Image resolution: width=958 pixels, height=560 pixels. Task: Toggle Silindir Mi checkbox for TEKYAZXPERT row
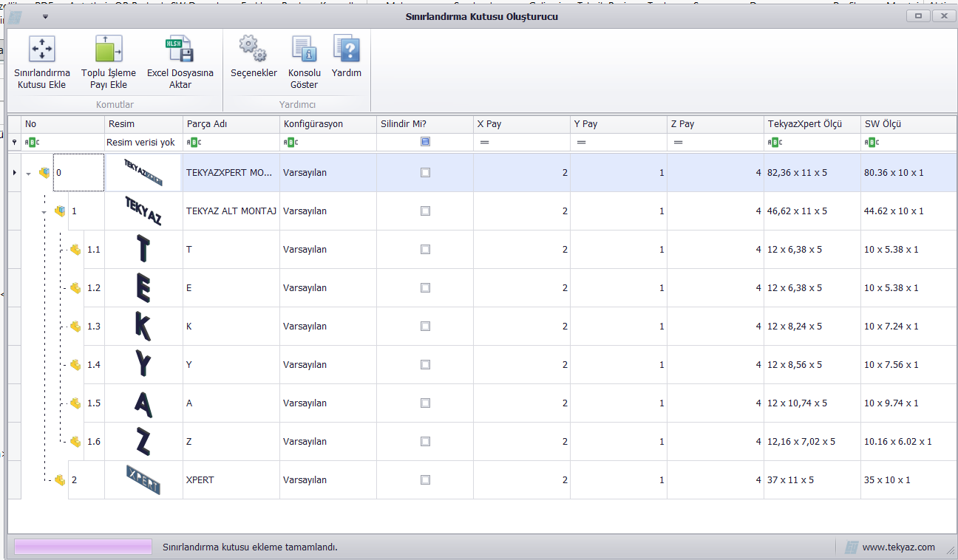pyautogui.click(x=425, y=173)
